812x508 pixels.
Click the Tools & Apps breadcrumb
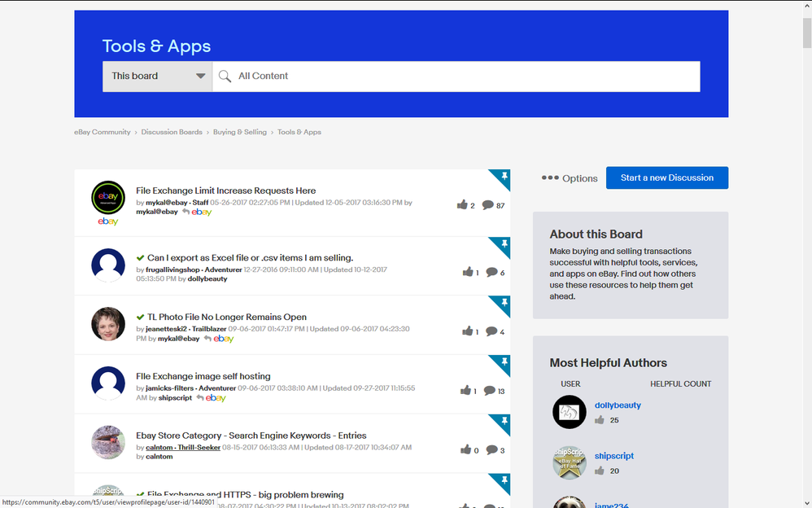click(x=299, y=132)
